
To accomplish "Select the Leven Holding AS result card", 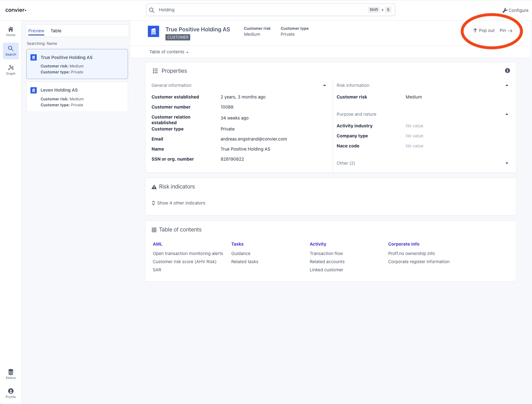I will point(77,97).
